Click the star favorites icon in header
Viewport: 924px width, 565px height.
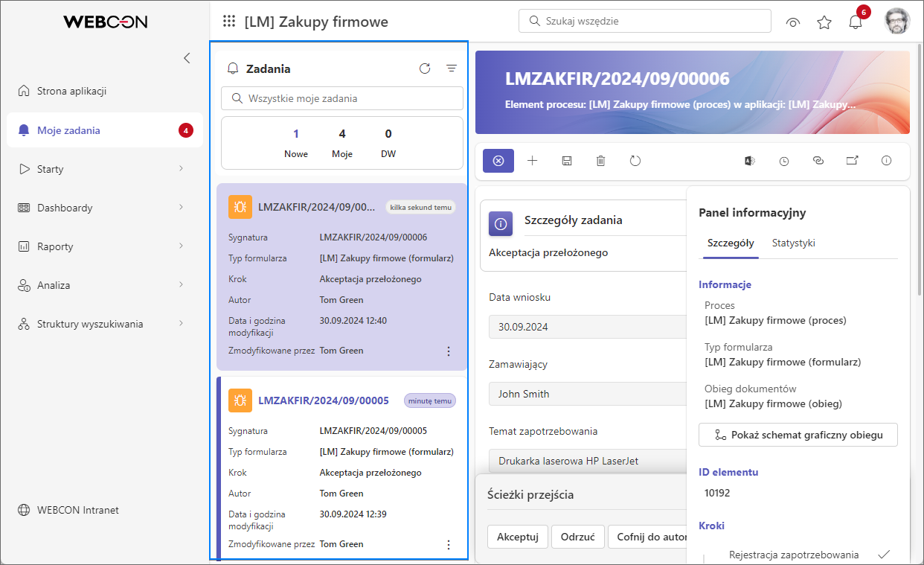pos(824,22)
